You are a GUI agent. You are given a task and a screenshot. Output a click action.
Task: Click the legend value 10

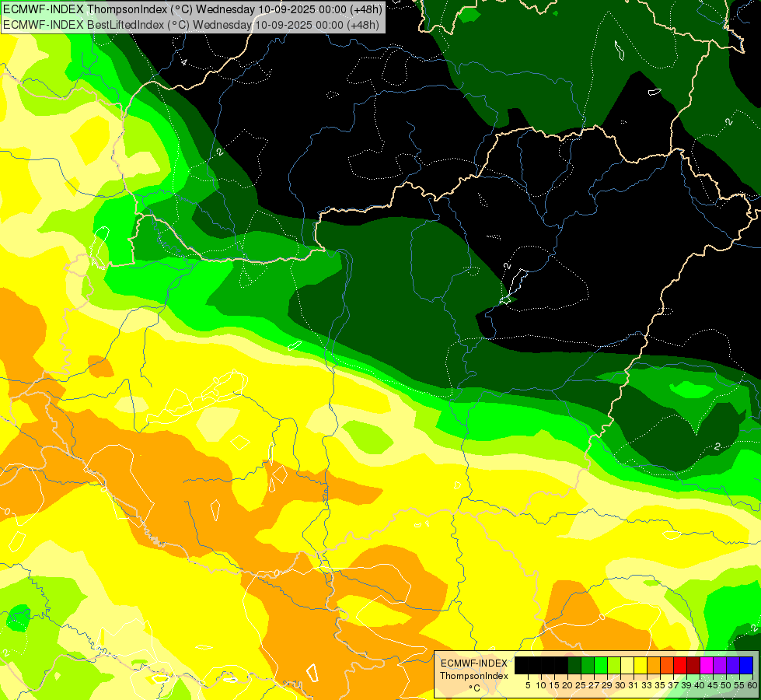[x=541, y=685]
